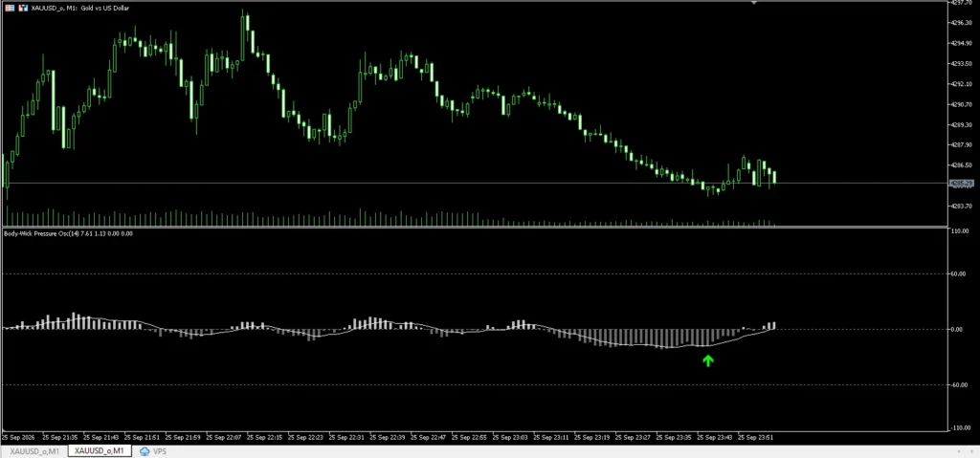This screenshot has width=980, height=458.
Task: Click the '25 Sep 21:43' time axis label
Action: [100, 437]
